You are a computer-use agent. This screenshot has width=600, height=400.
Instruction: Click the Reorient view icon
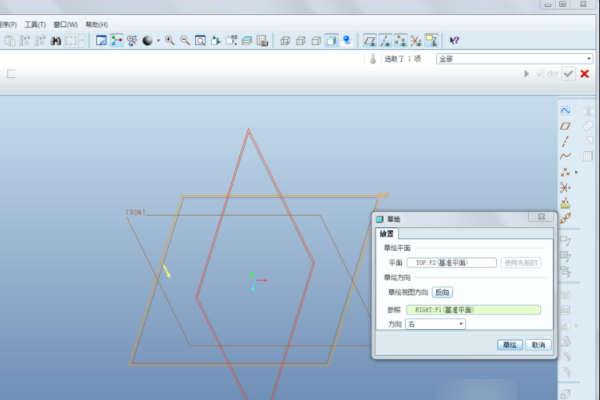point(216,41)
